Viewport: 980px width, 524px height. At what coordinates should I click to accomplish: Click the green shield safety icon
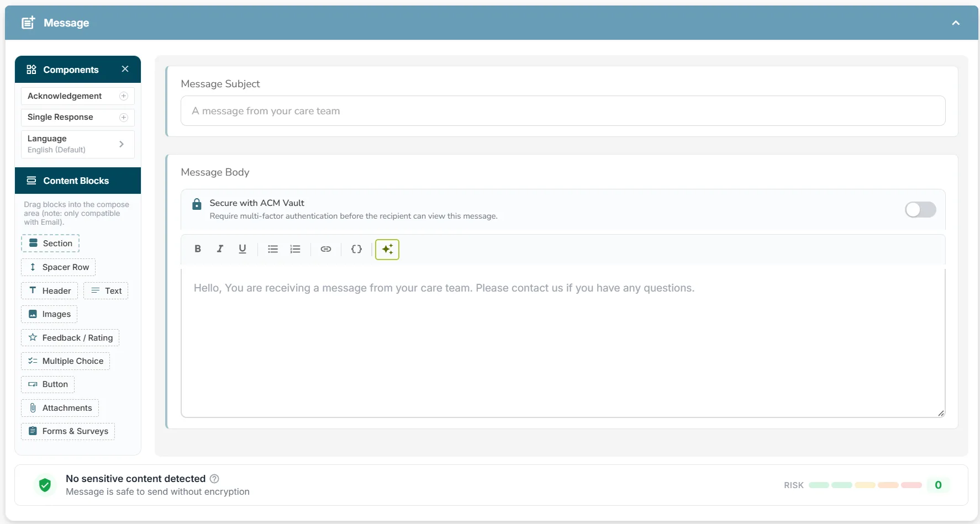tap(45, 485)
